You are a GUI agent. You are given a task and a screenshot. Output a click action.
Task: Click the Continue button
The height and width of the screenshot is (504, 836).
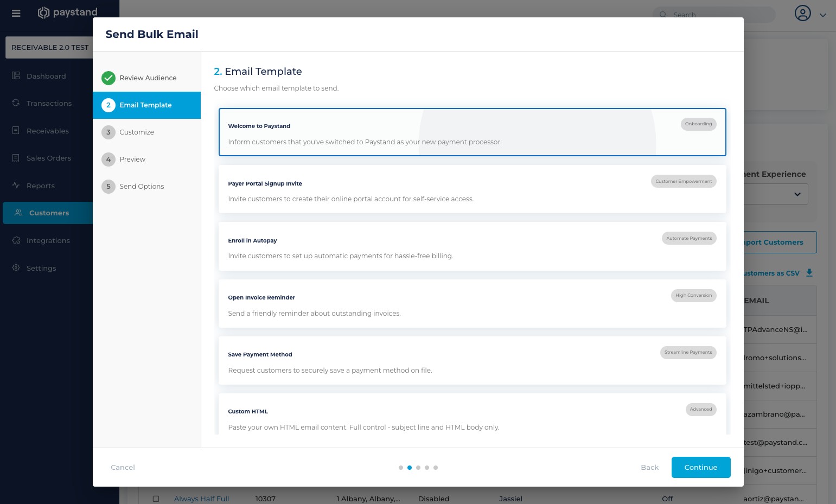pyautogui.click(x=701, y=467)
